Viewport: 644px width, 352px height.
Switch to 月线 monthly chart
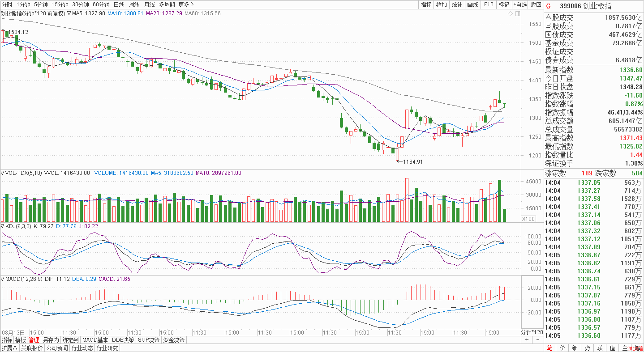(x=149, y=4)
